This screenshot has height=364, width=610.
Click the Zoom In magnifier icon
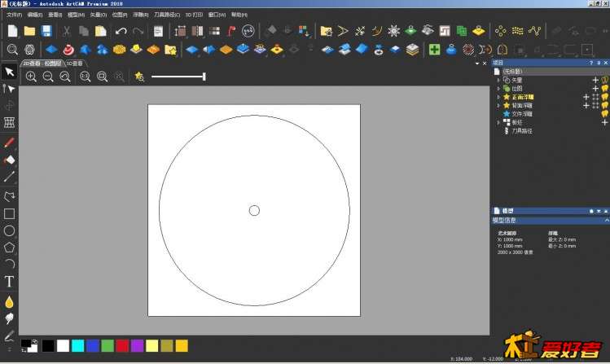(31, 77)
